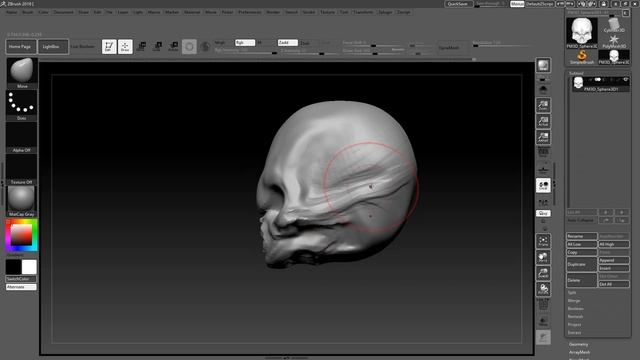Click the Del All button

tap(613, 284)
